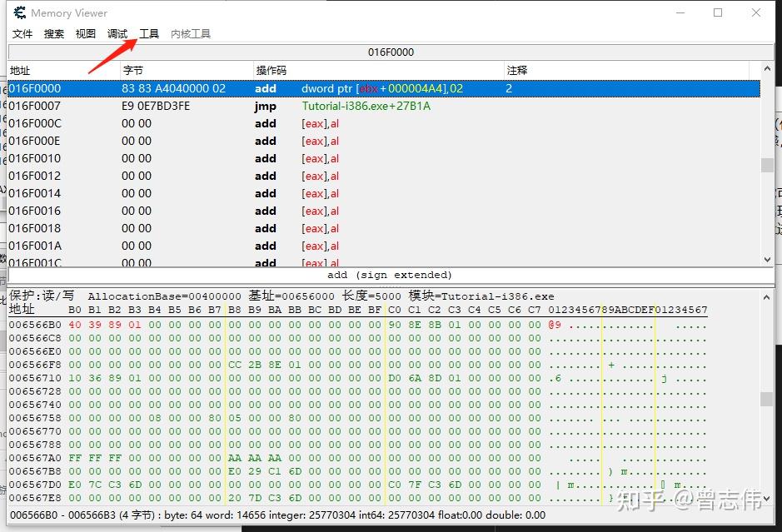The width and height of the screenshot is (782, 532).
Task: Open the 工具 menu
Action: (149, 33)
